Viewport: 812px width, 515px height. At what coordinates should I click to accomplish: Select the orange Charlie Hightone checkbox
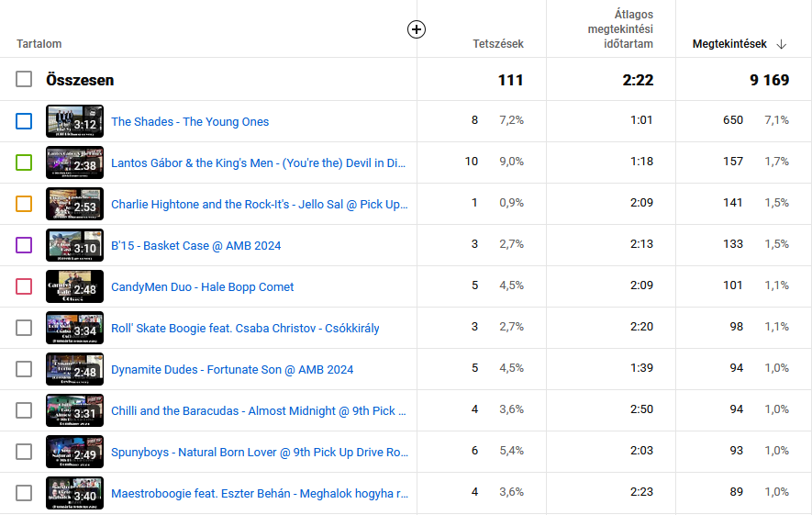pos(24,204)
